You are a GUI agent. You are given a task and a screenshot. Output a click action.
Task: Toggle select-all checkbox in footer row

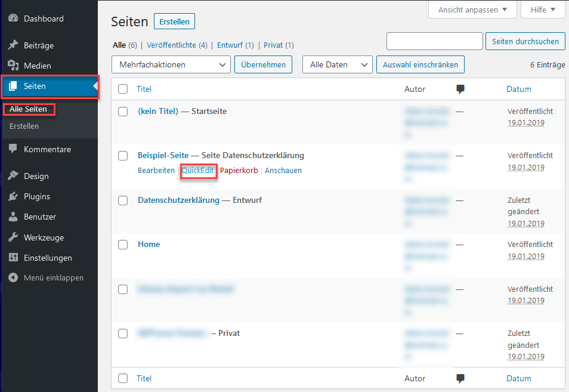coord(123,378)
